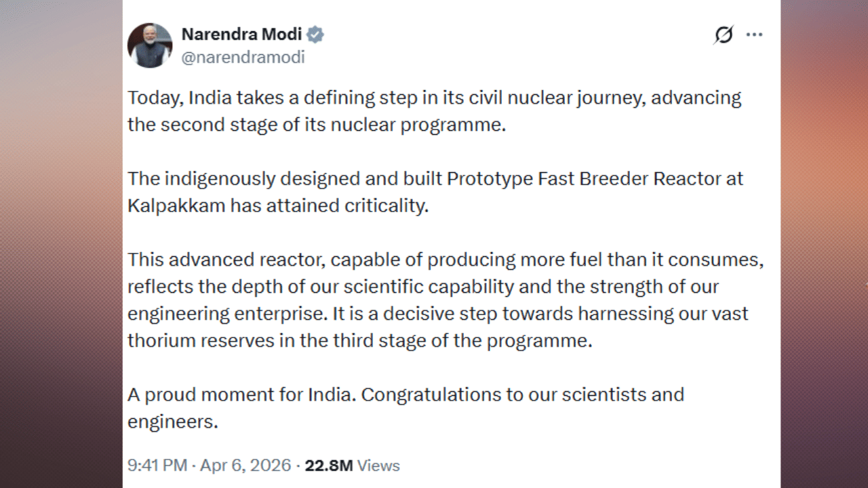Click the words "thorium reserves" in the post

(201, 340)
